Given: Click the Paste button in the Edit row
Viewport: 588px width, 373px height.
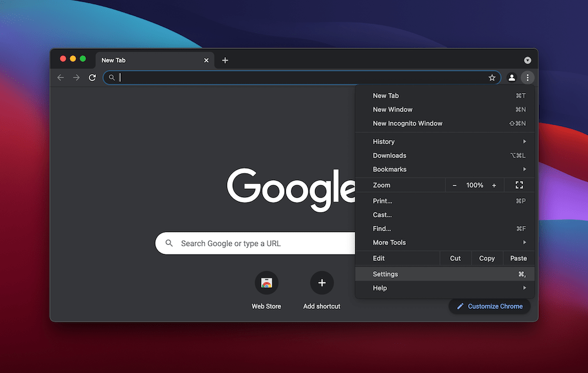Looking at the screenshot, I should pos(518,258).
